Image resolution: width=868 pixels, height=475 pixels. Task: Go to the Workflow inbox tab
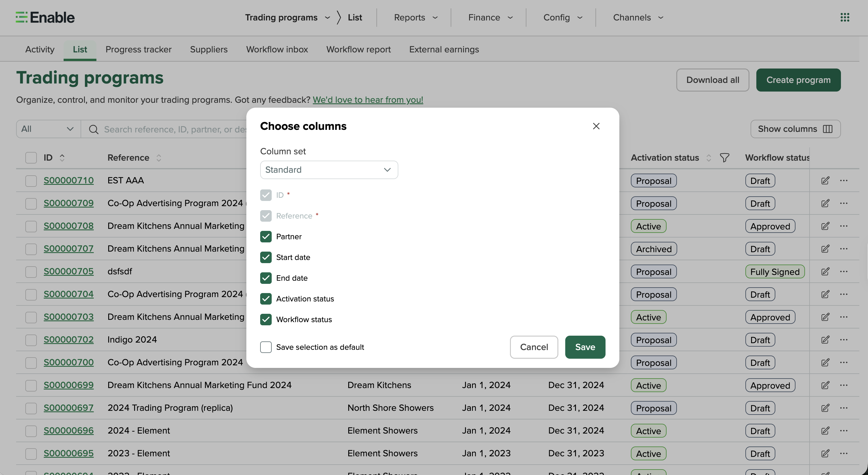[x=277, y=50]
